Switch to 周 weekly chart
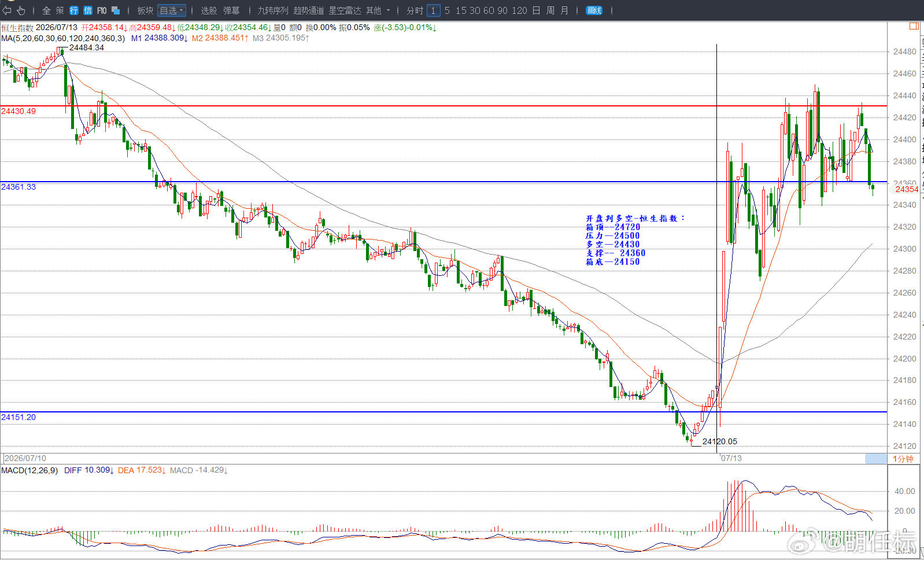This screenshot has height=564, width=924. point(550,10)
